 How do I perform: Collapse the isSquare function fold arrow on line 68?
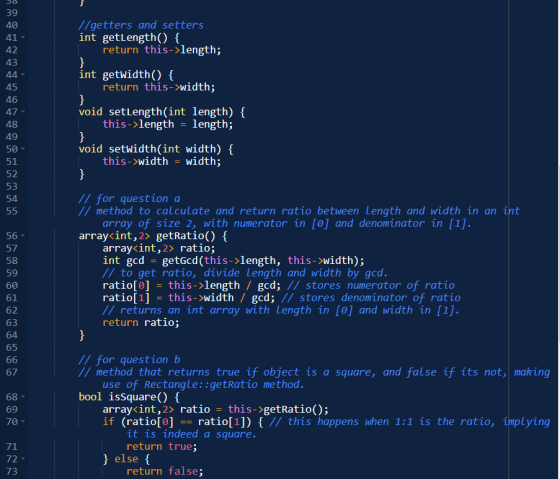23,396
